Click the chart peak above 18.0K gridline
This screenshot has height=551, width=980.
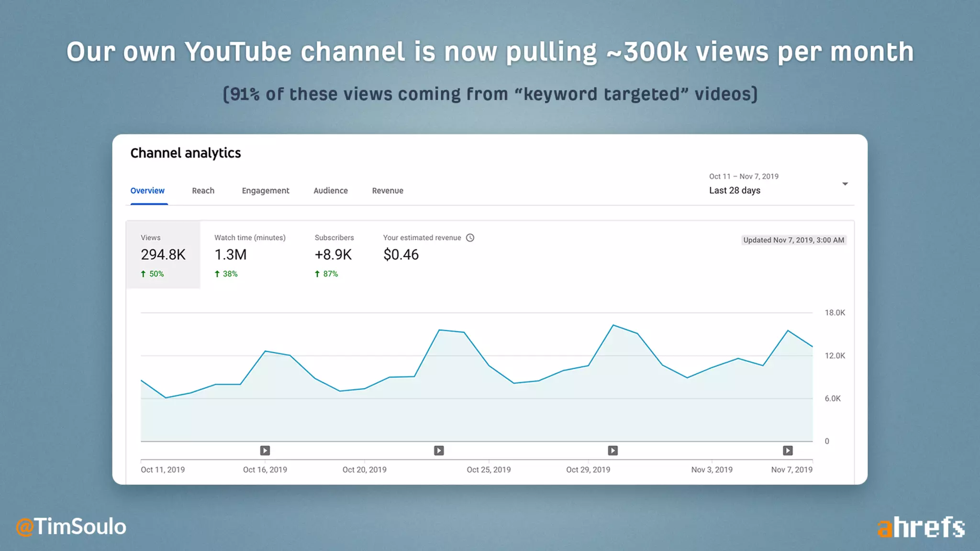(613, 325)
